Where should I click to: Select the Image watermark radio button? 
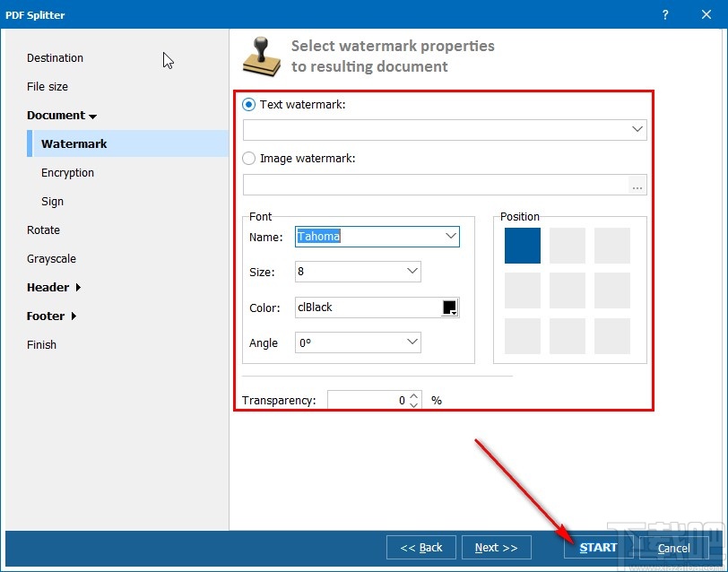[249, 159]
